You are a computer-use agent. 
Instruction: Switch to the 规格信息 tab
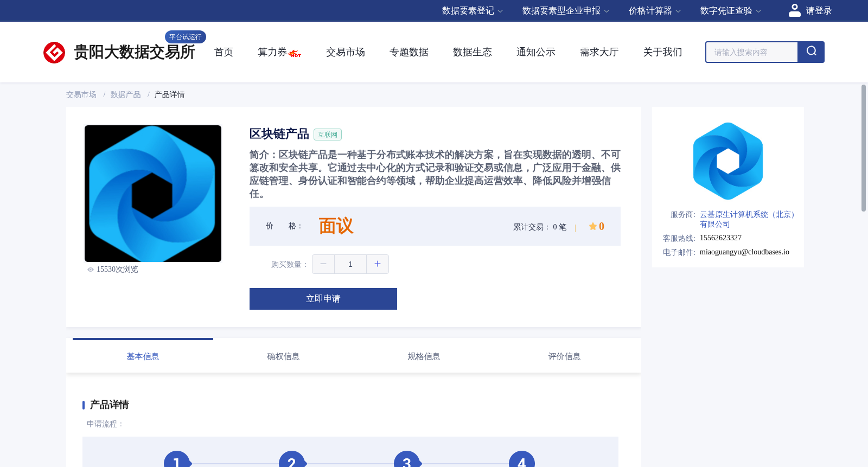pos(424,356)
